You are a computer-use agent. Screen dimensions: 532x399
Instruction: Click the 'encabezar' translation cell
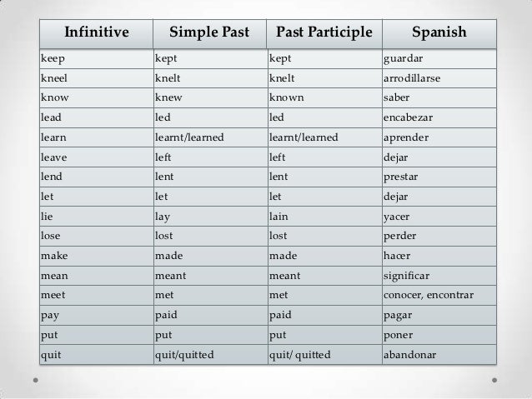point(439,118)
